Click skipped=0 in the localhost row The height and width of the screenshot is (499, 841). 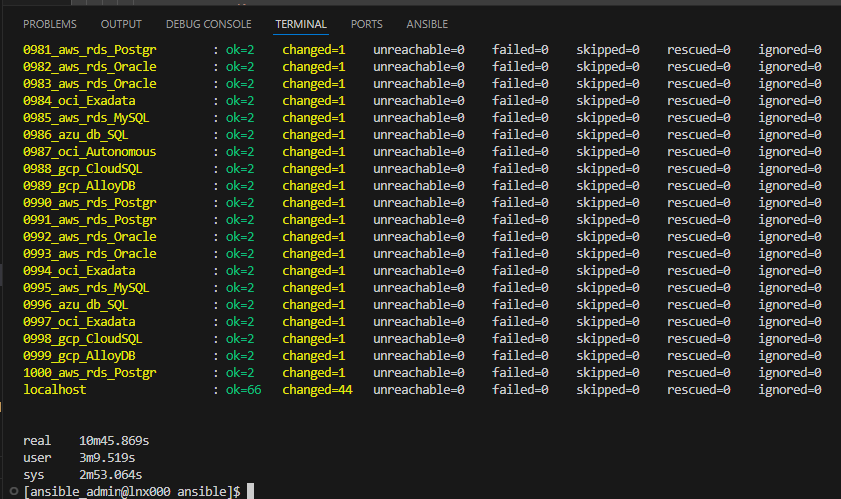point(608,390)
